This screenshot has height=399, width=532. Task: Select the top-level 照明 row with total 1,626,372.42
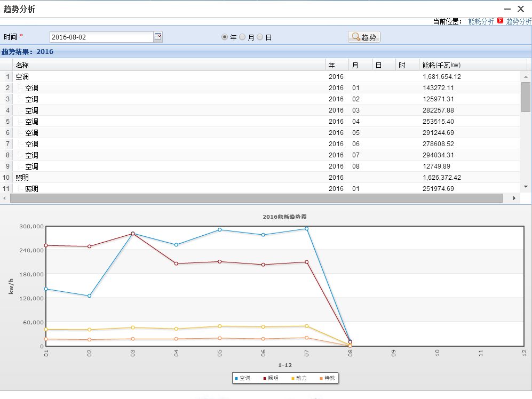(160, 177)
